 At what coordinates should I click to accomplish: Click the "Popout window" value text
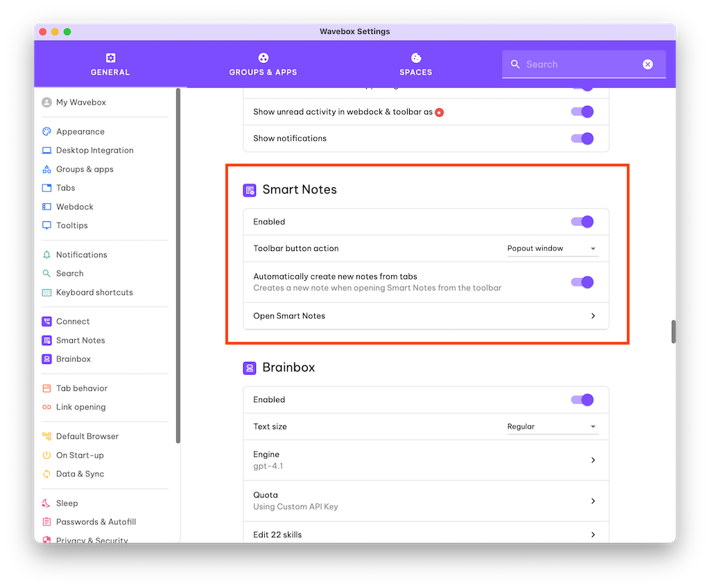pos(535,249)
